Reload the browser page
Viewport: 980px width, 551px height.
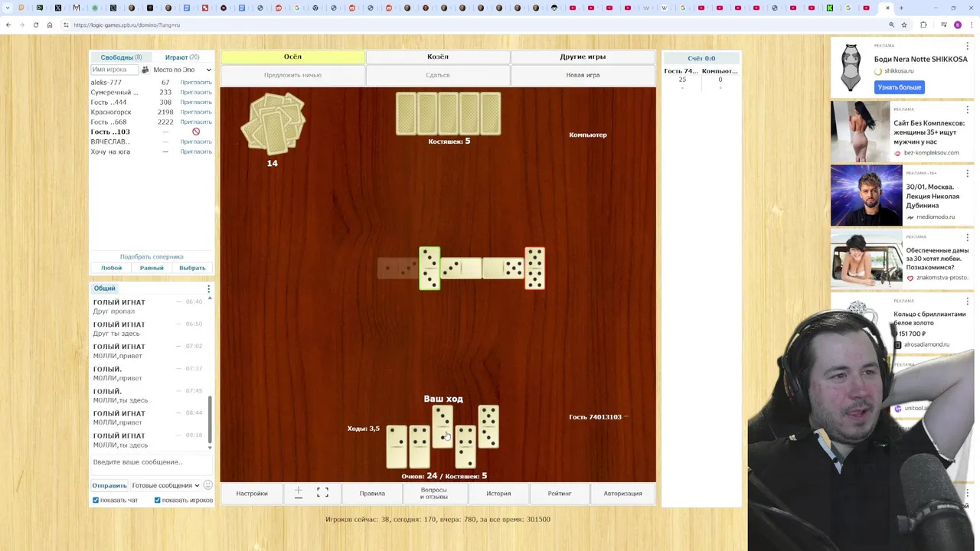pyautogui.click(x=35, y=24)
